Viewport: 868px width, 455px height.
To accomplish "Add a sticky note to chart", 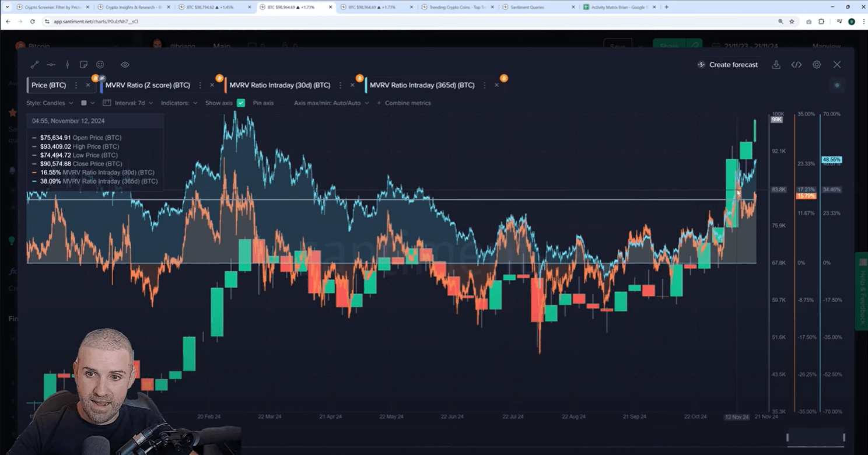I will tap(83, 65).
